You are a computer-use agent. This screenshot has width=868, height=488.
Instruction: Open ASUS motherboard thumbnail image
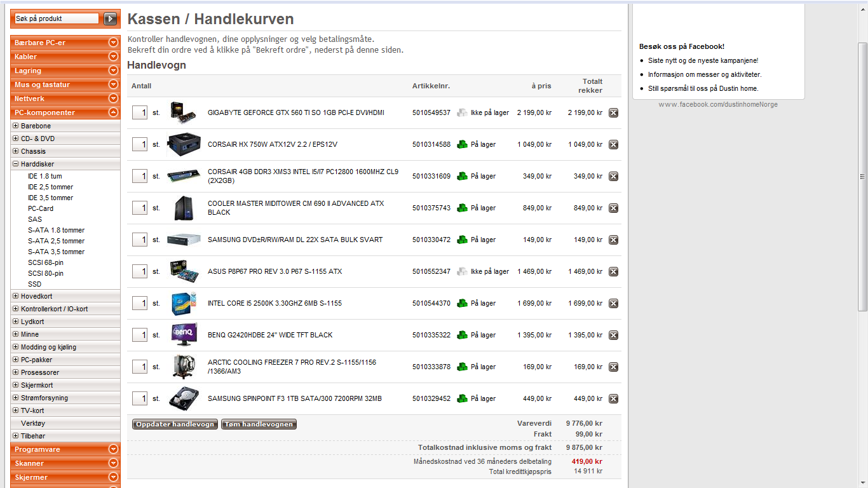184,271
